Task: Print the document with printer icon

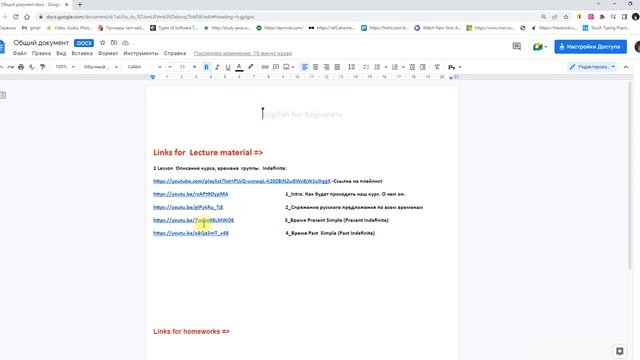Action: point(21,67)
